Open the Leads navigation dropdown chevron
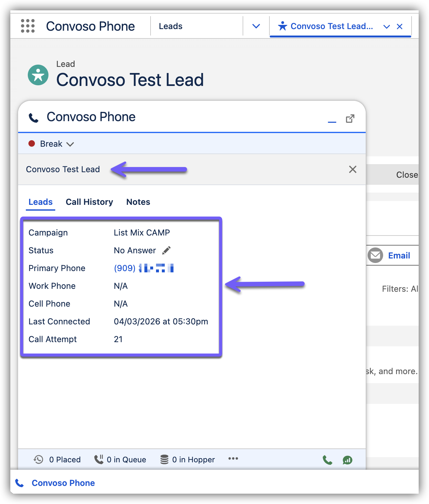The image size is (429, 504). [256, 26]
